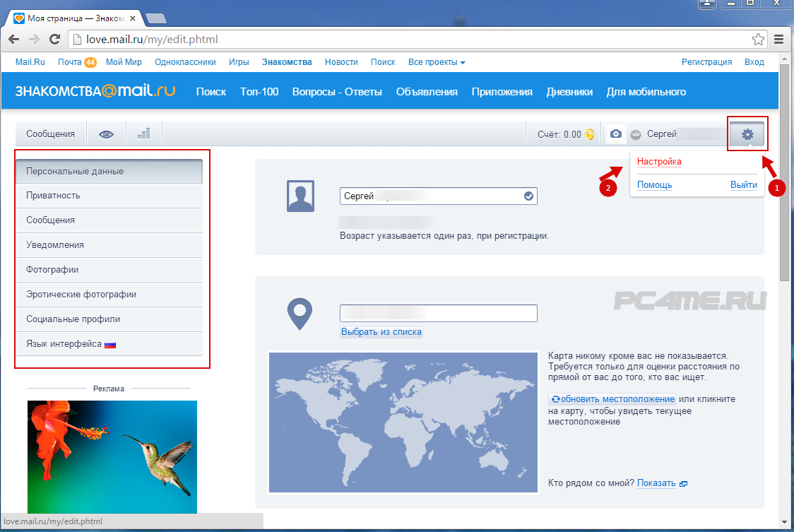
Task: Click the Почта unread count badge 44
Action: (x=90, y=62)
